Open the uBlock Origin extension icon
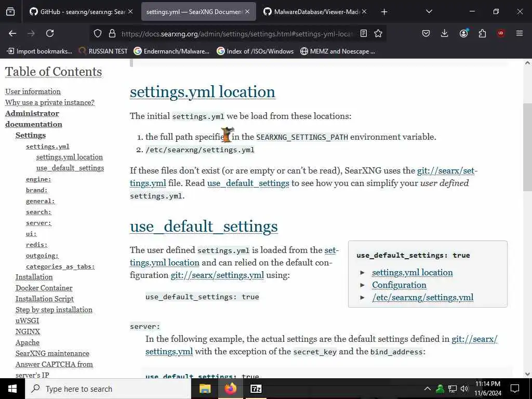The width and height of the screenshot is (532, 399). point(501,33)
